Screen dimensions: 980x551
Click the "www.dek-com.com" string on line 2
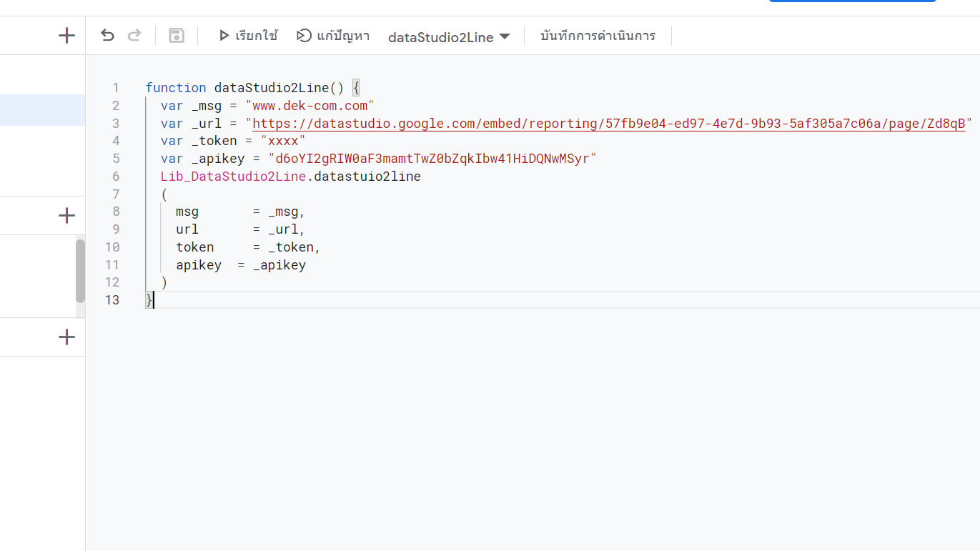tap(310, 106)
